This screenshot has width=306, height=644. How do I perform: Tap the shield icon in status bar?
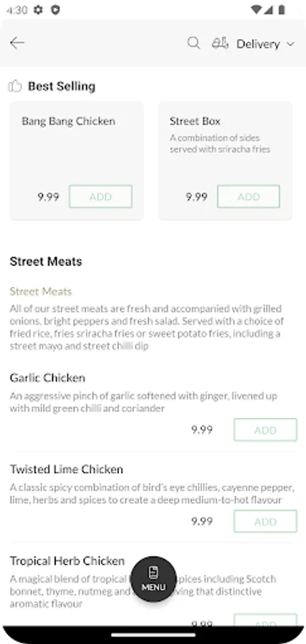(x=55, y=9)
